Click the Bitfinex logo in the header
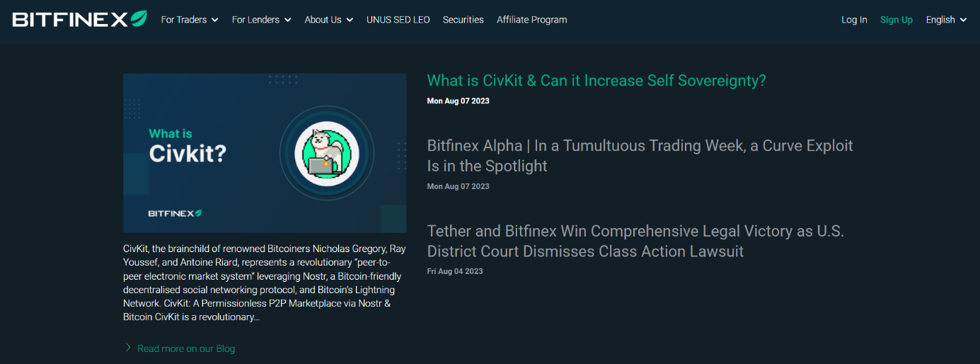Viewport: 980px width, 364px height. [x=79, y=19]
